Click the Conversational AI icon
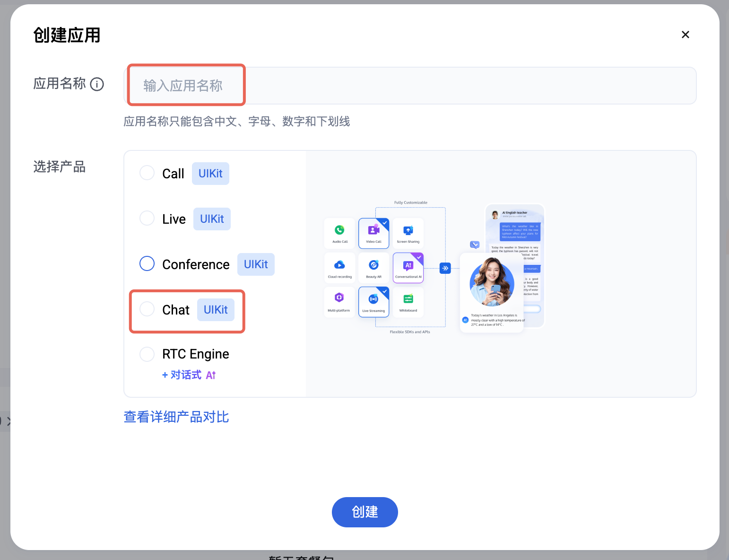Screen dimensions: 729x560 pyautogui.click(x=408, y=265)
